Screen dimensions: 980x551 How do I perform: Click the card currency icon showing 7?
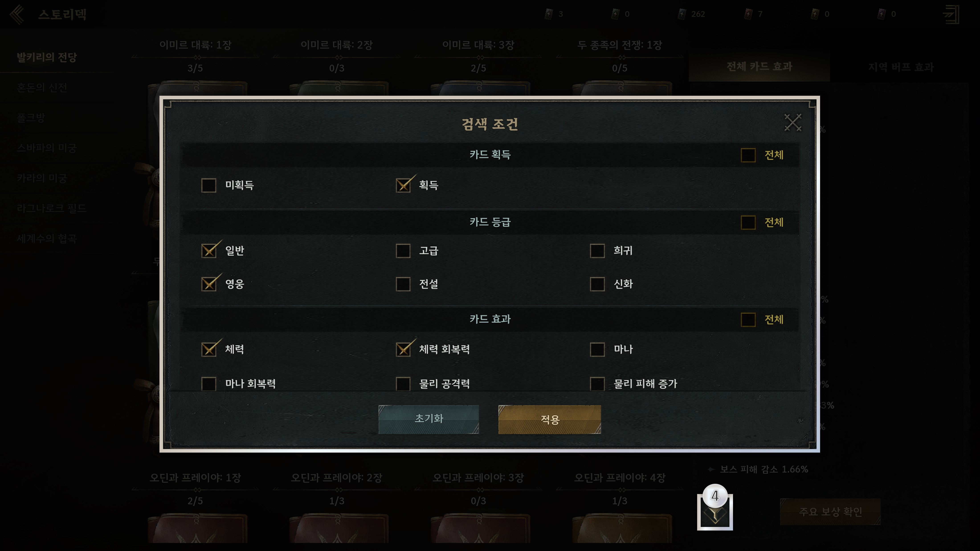pyautogui.click(x=748, y=14)
